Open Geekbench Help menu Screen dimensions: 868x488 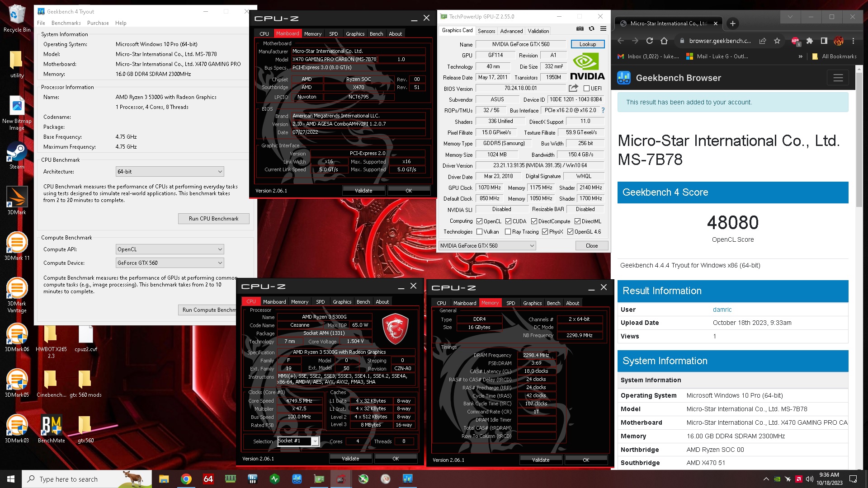(x=121, y=23)
